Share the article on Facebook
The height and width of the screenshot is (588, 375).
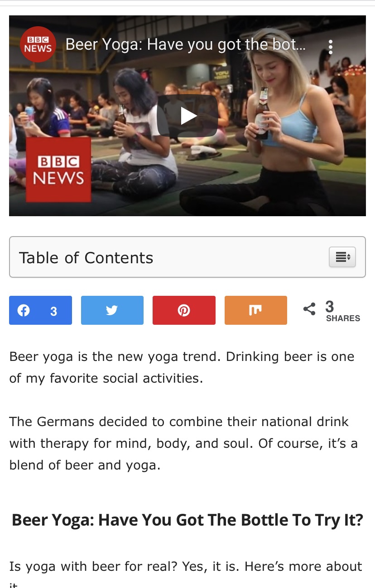40,310
